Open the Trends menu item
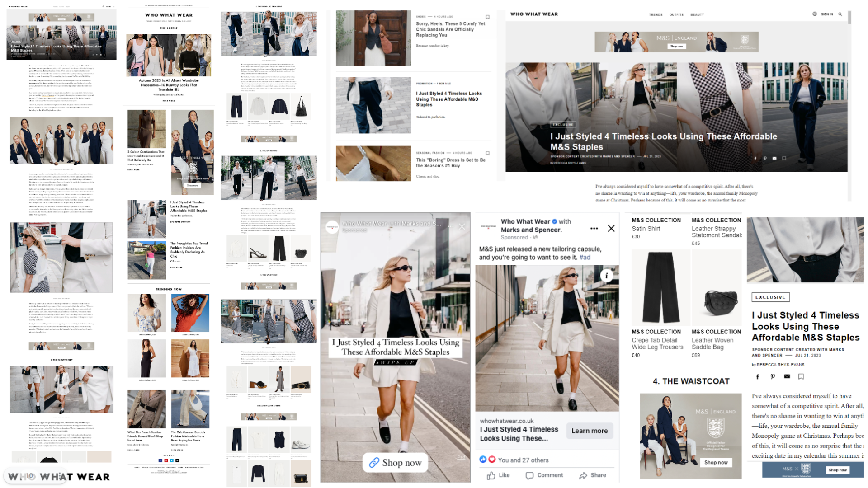The image size is (868, 488). tap(656, 15)
